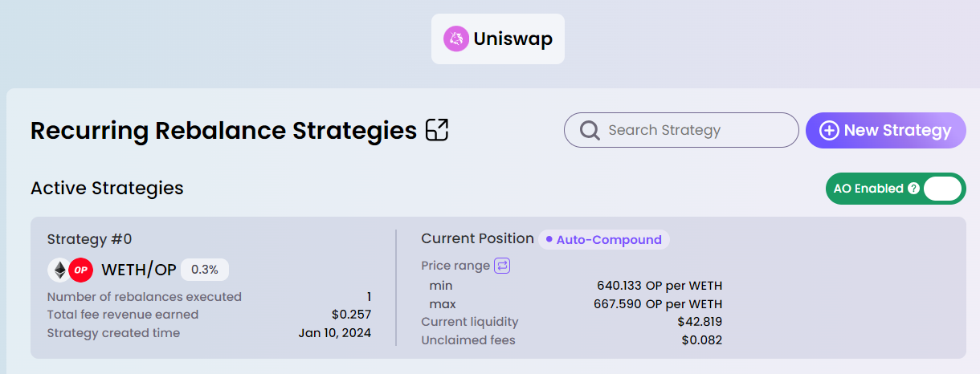
Task: Click the plus circle icon in New Strategy
Action: [x=828, y=130]
